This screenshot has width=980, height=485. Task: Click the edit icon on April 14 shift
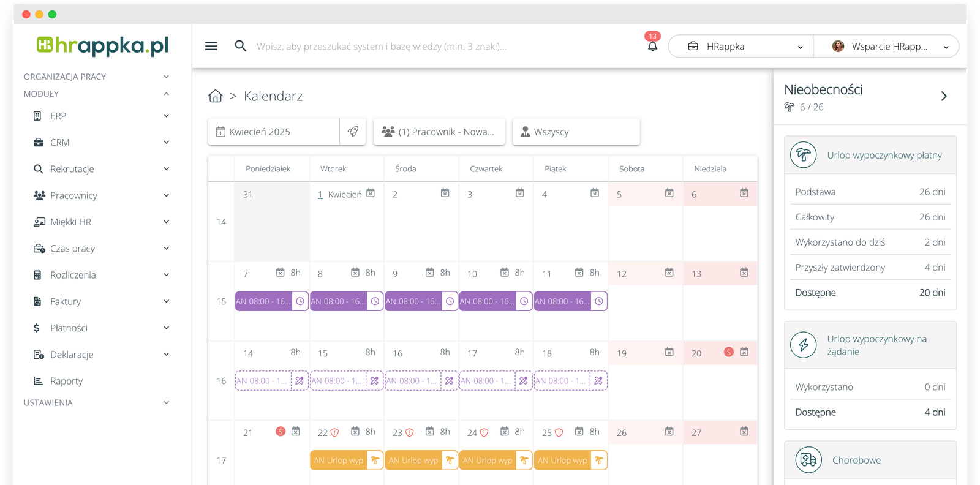click(x=300, y=381)
